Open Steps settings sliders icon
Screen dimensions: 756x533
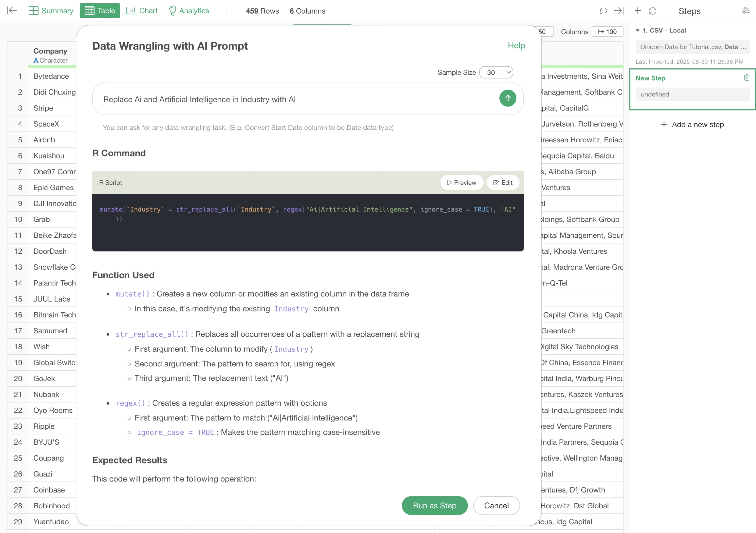[x=745, y=11]
